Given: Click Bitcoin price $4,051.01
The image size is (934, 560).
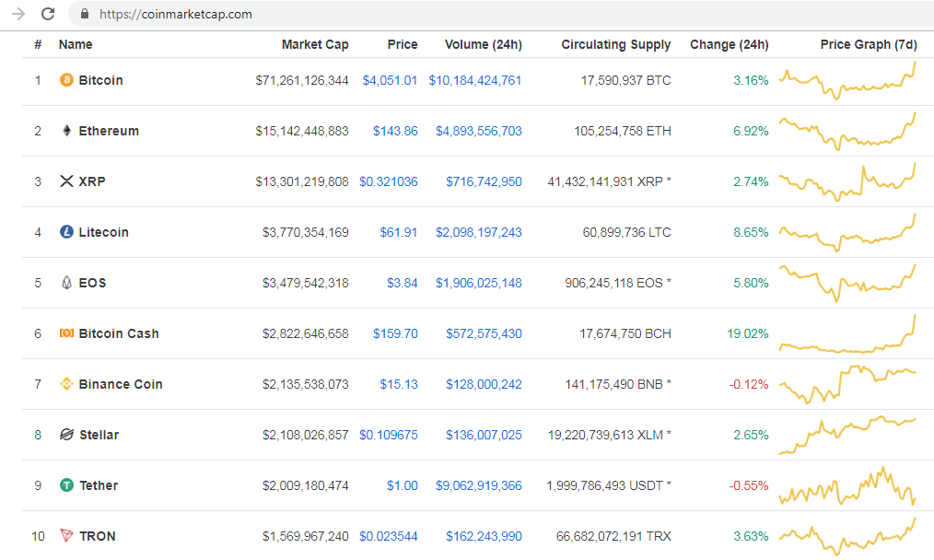Looking at the screenshot, I should (x=390, y=80).
